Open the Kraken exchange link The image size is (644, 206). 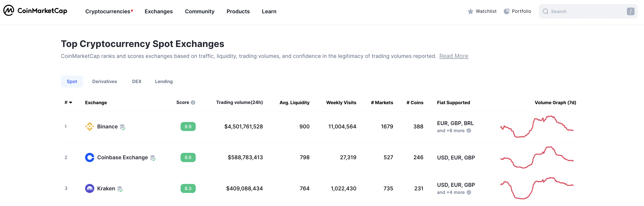pos(106,188)
